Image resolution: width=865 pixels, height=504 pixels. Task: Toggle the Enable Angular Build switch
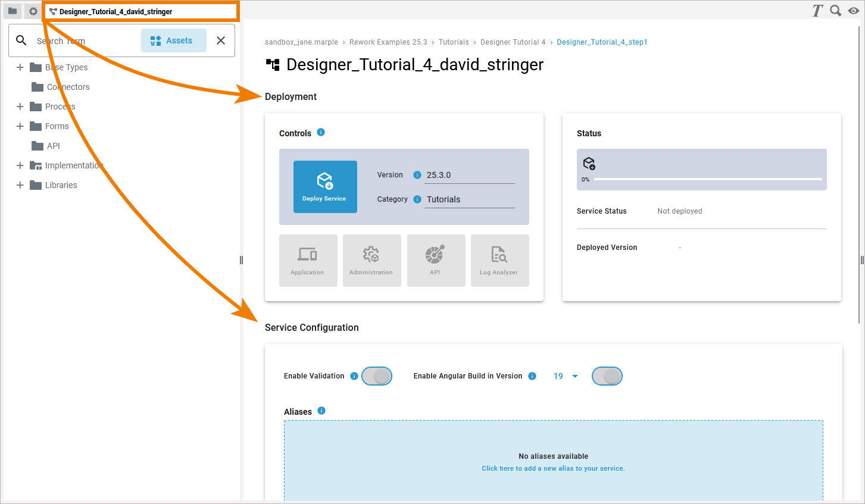click(x=607, y=376)
